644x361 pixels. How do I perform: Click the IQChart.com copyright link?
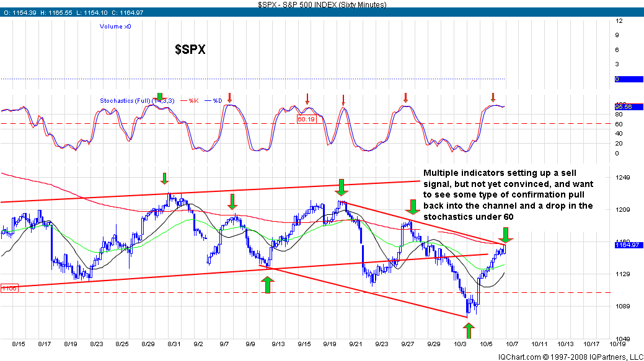click(570, 357)
